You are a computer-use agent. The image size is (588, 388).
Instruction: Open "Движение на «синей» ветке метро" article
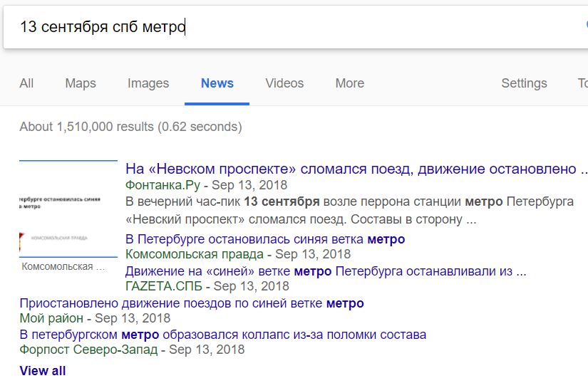326,271
